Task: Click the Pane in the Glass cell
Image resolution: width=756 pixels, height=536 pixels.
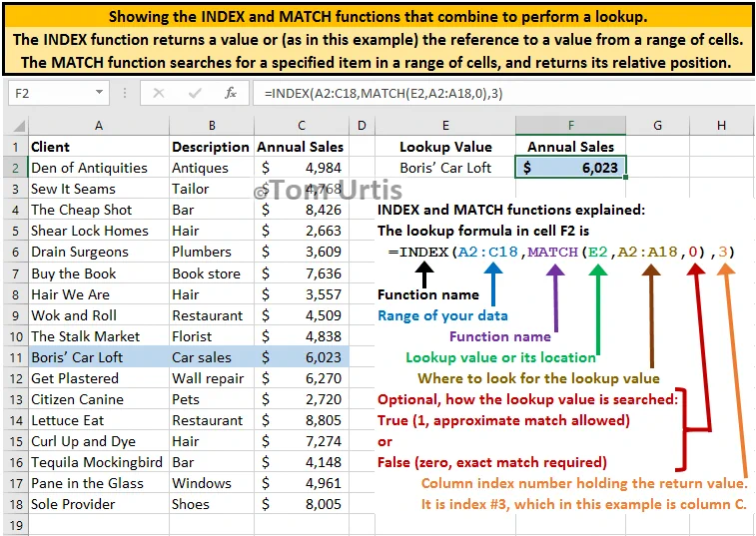Action: point(99,483)
